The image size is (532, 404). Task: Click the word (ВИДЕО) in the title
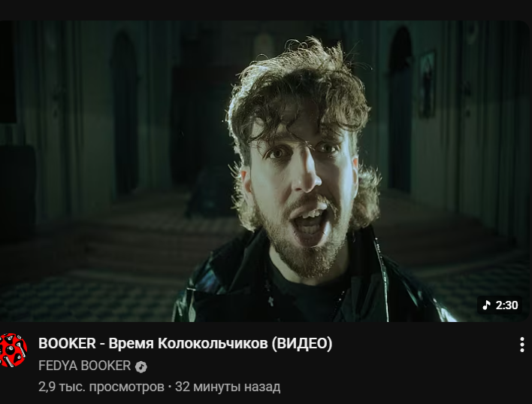301,344
